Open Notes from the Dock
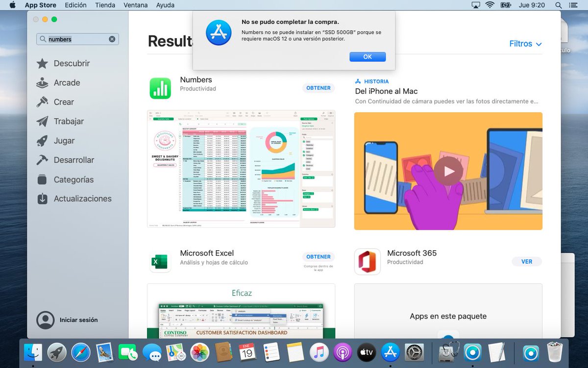Screen dimensions: 588x368 click(x=295, y=352)
